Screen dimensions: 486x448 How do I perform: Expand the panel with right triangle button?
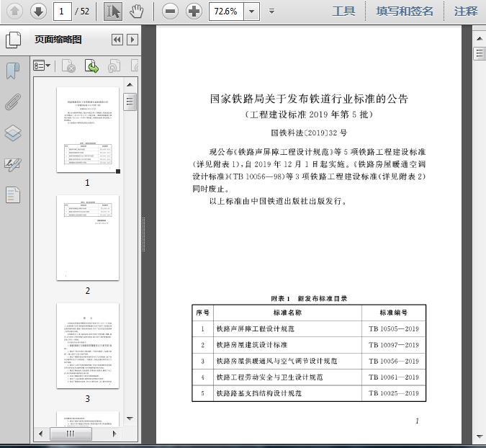tap(132, 40)
